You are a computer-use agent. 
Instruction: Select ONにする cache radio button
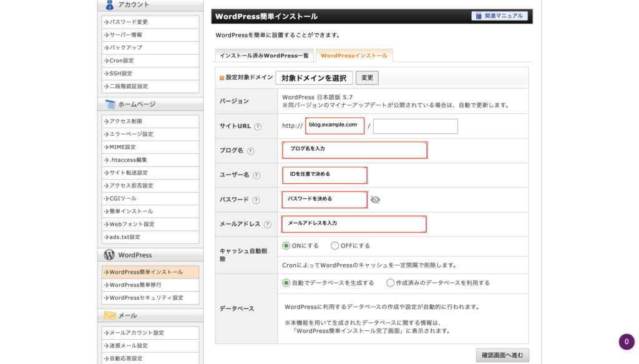286,246
